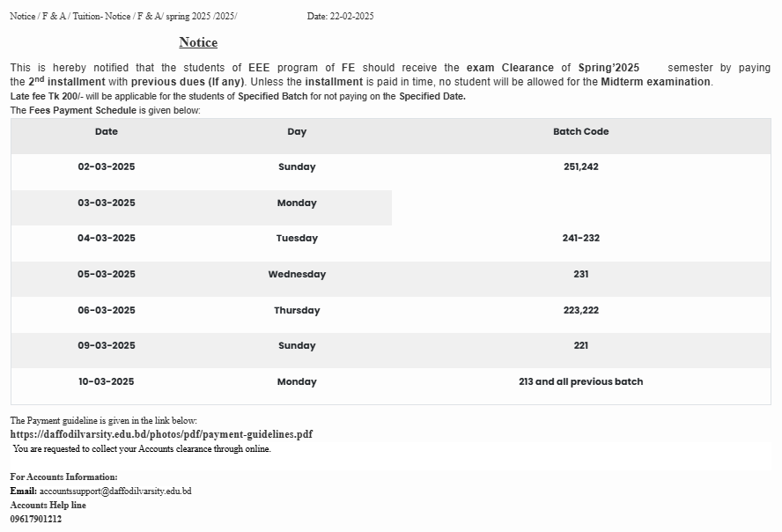
Task: Click the "For Accounts Information:" label
Action: 63,477
